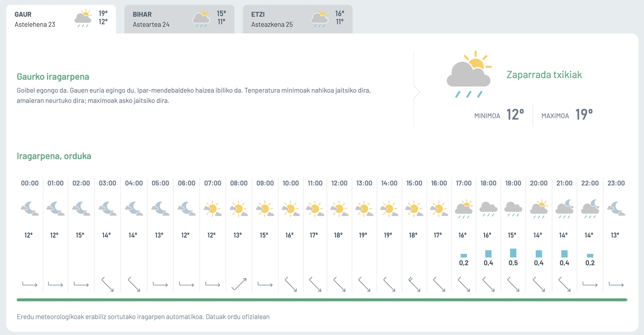This screenshot has width=644, height=335.
Task: Click the double-barbed wind arrow at 15:00
Action: (414, 284)
